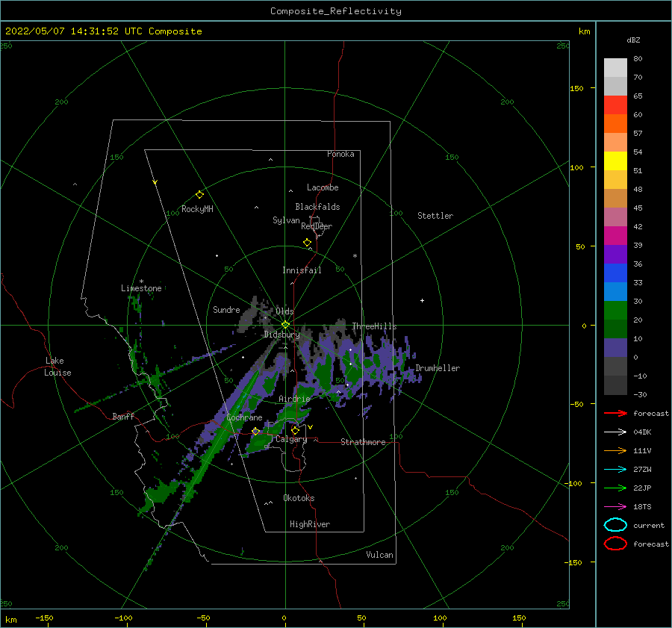Viewport: 672px width, 628px height.
Task: Click the Airdrie label
Action: pyautogui.click(x=294, y=399)
